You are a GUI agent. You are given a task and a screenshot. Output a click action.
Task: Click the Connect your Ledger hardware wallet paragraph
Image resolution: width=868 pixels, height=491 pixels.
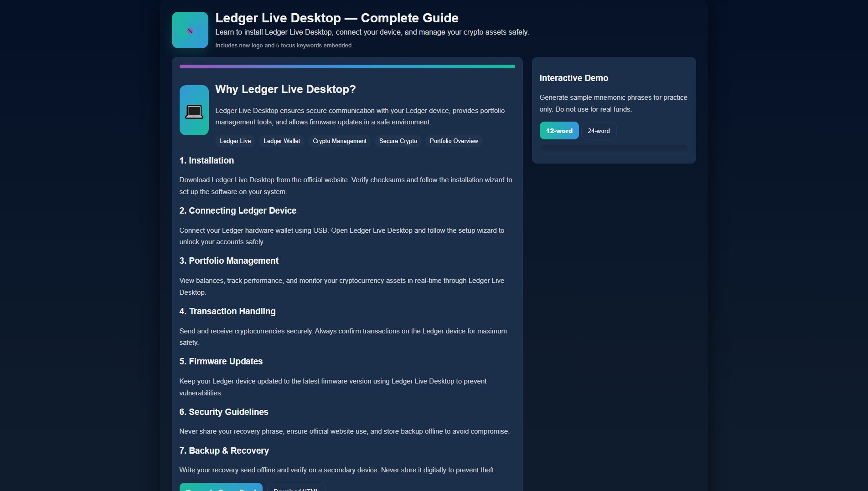(x=342, y=236)
